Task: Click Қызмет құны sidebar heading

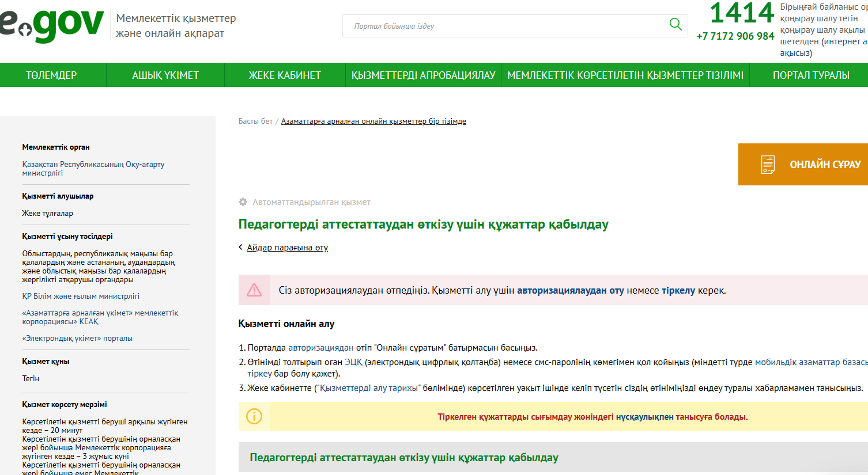Action: pos(46,361)
